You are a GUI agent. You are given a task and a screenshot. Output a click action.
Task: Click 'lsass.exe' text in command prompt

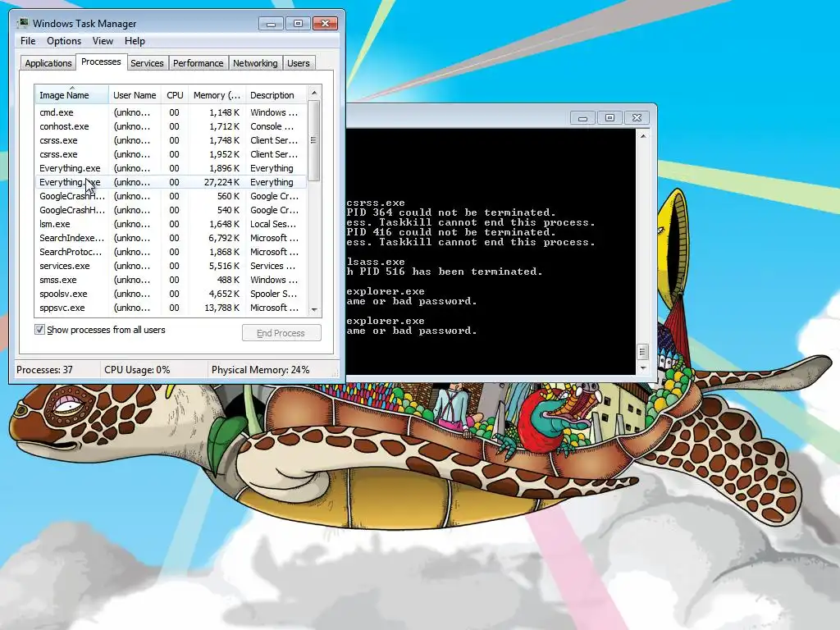(x=376, y=262)
